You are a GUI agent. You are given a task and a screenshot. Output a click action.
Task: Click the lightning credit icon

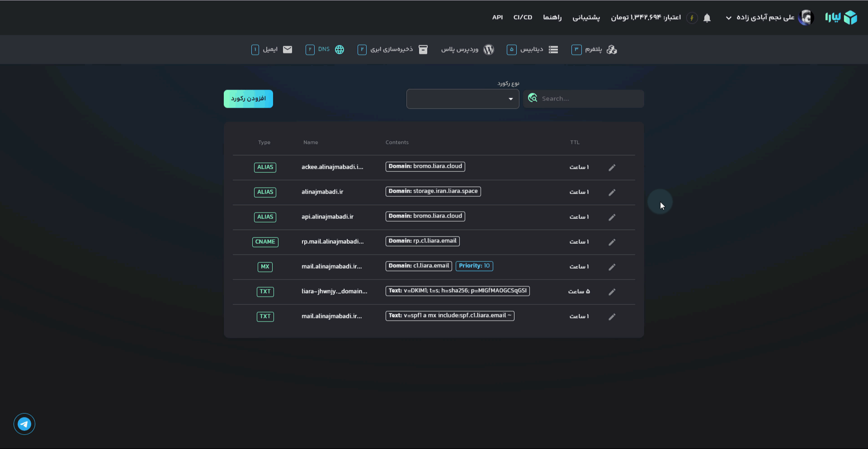click(692, 18)
